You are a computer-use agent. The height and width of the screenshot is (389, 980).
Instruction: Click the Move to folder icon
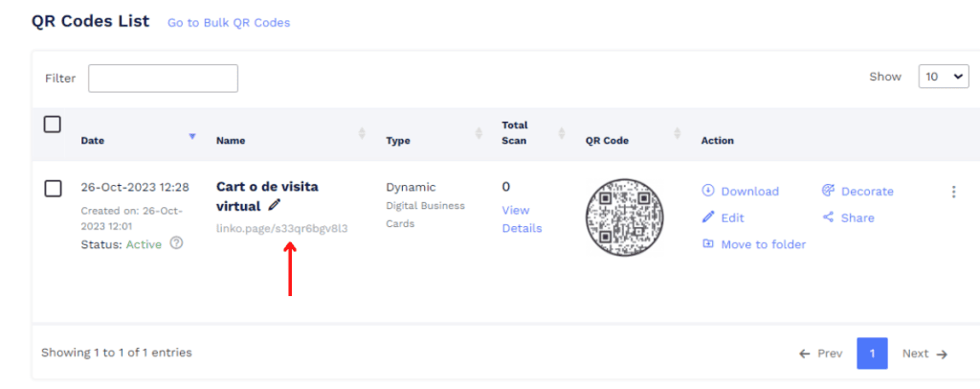tap(708, 244)
